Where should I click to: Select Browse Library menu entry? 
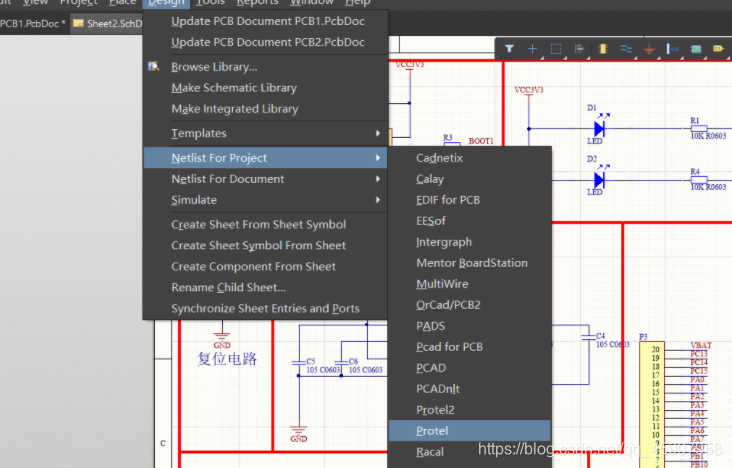pyautogui.click(x=265, y=67)
